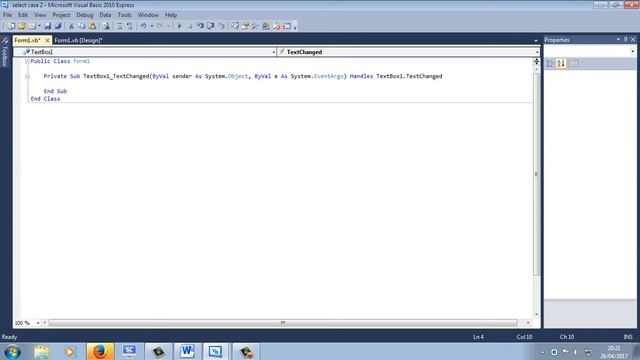
Task: Click the Property Pages icon
Action: click(x=575, y=64)
